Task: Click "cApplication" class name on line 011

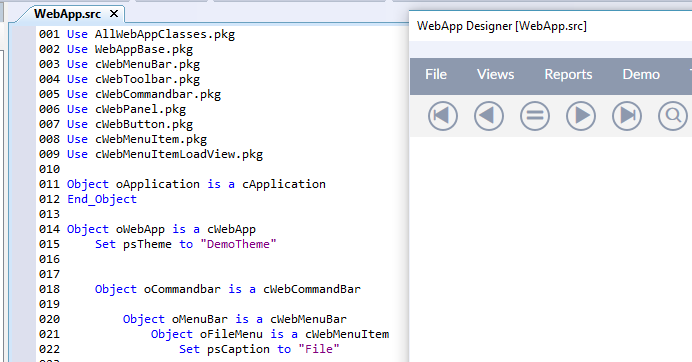Action: (x=284, y=184)
